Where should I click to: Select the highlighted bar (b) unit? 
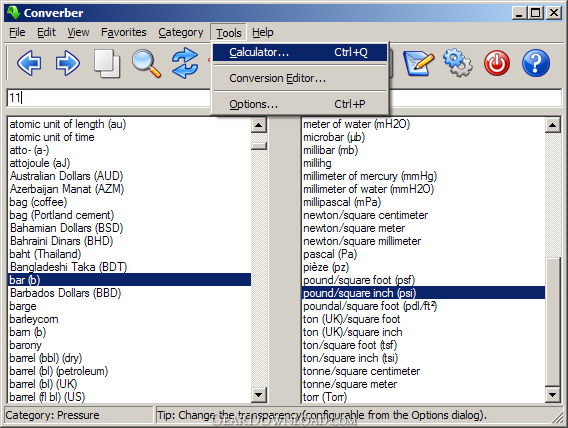tap(129, 280)
